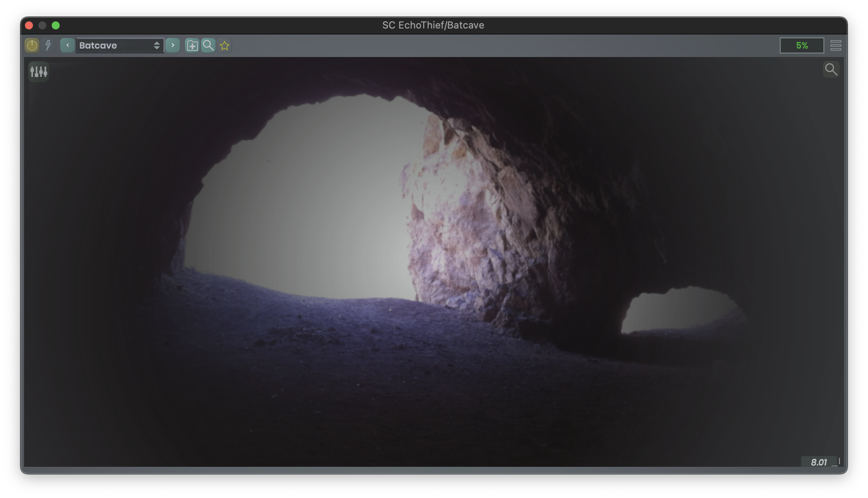Close the plugin window with red button
The image size is (868, 498).
[x=29, y=25]
